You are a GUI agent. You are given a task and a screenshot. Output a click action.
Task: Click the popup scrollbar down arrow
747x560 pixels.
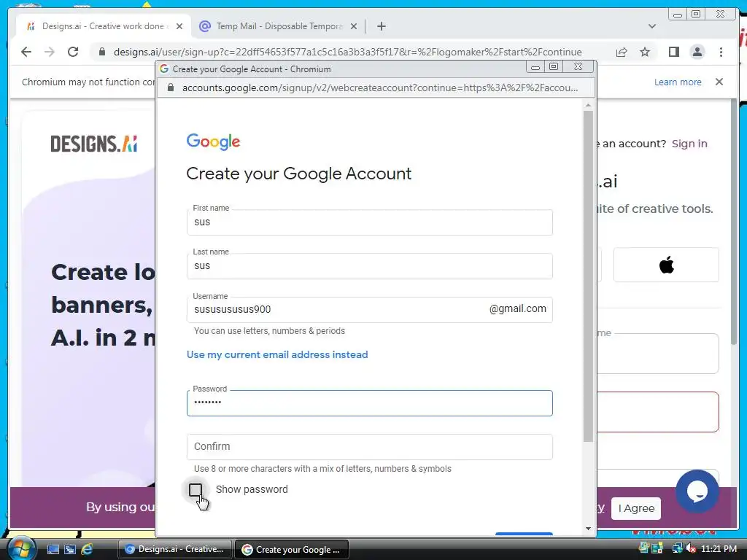coord(588,529)
